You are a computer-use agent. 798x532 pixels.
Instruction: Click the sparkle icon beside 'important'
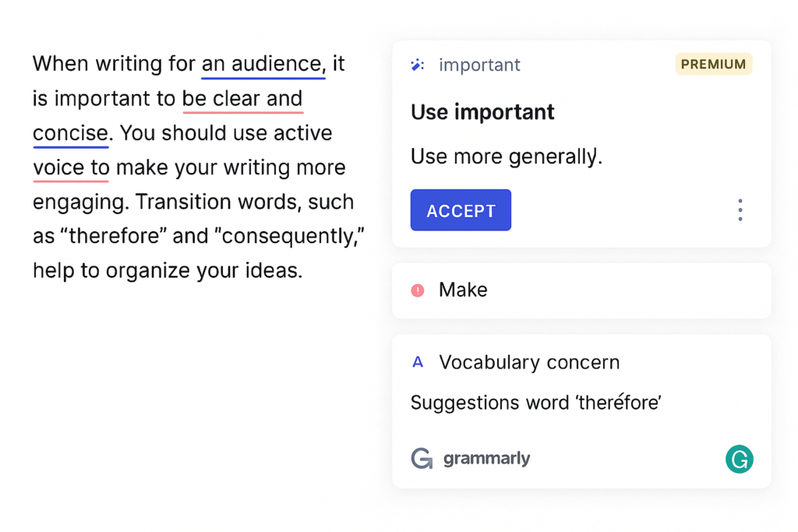pos(418,65)
